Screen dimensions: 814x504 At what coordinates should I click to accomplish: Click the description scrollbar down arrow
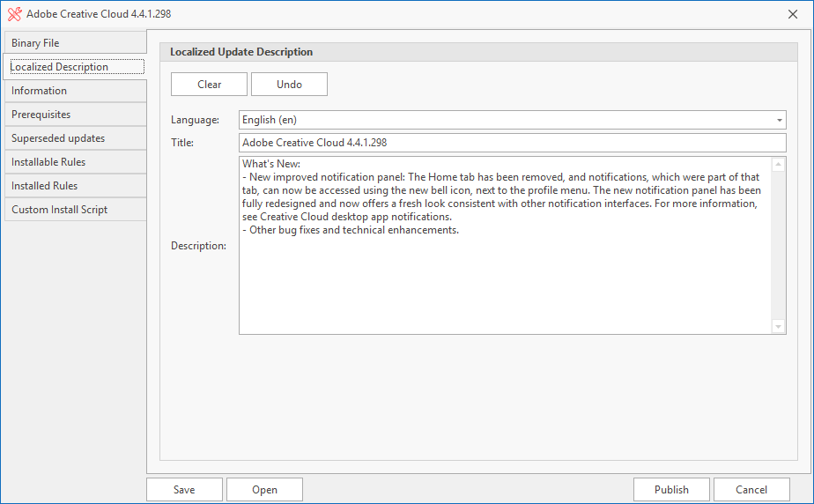click(778, 327)
